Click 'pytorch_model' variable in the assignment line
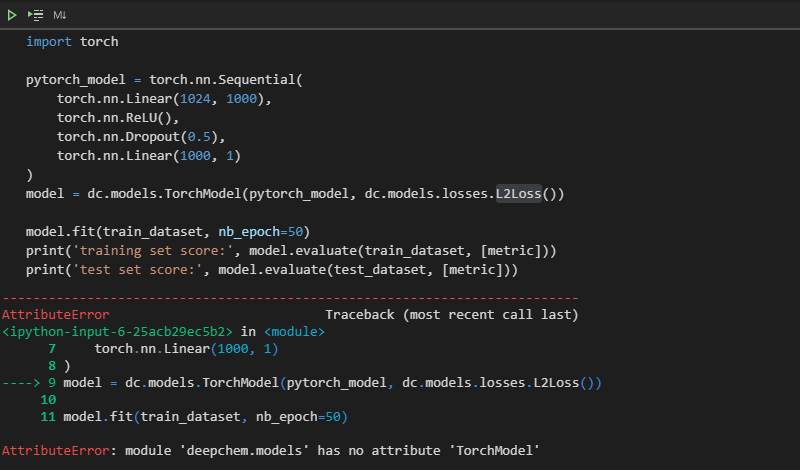Image resolution: width=800 pixels, height=470 pixels. tap(76, 80)
